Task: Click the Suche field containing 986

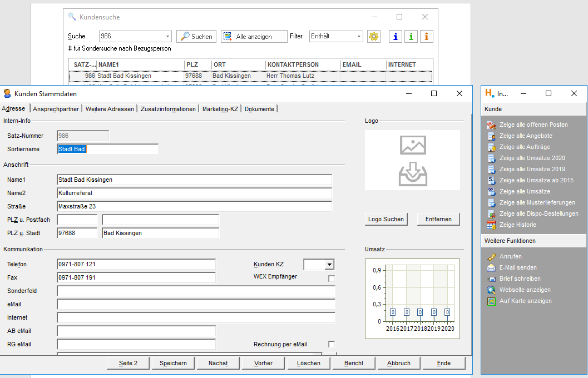Action: [x=132, y=36]
